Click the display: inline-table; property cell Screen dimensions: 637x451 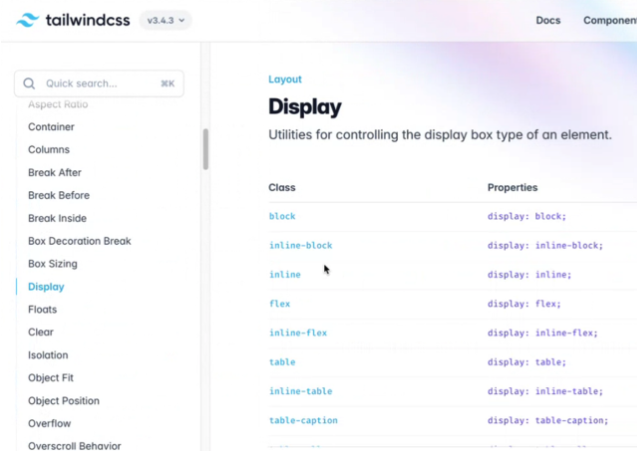pos(545,391)
